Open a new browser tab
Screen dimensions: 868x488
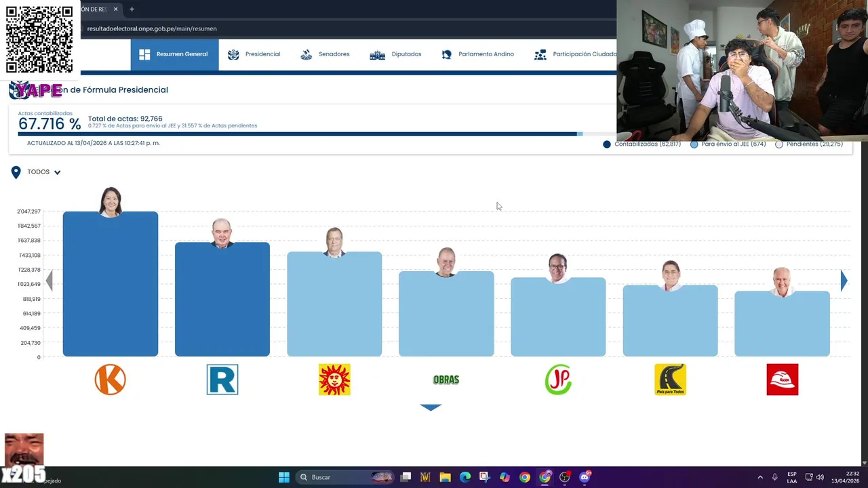[132, 9]
